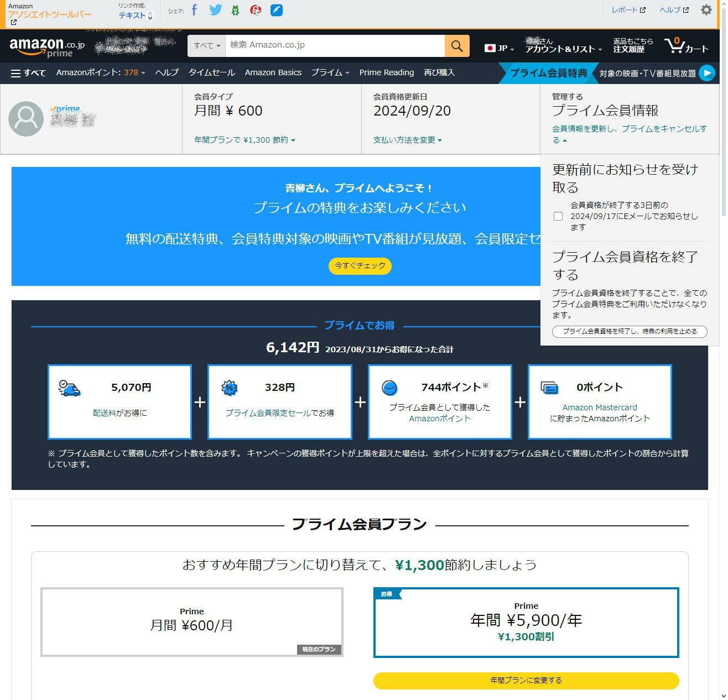Click the blue feather share icon

pos(277,10)
